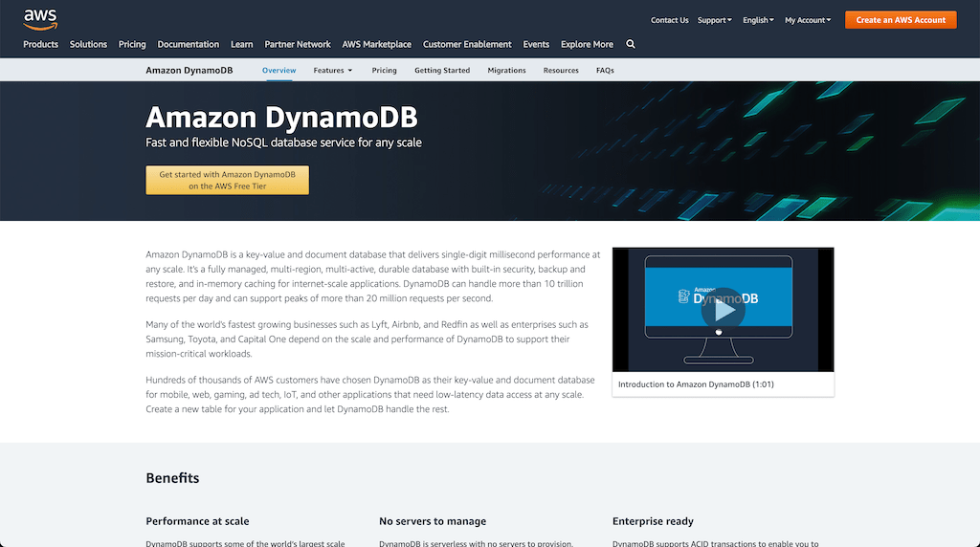The width and height of the screenshot is (980, 547).
Task: Select the Getting Started tab
Action: pos(442,71)
